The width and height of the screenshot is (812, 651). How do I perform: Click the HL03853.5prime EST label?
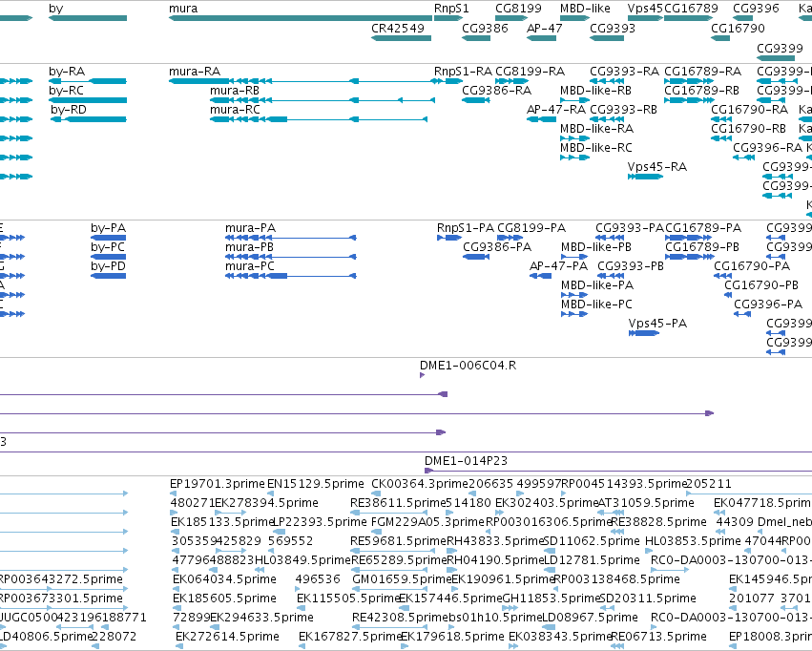tap(693, 541)
